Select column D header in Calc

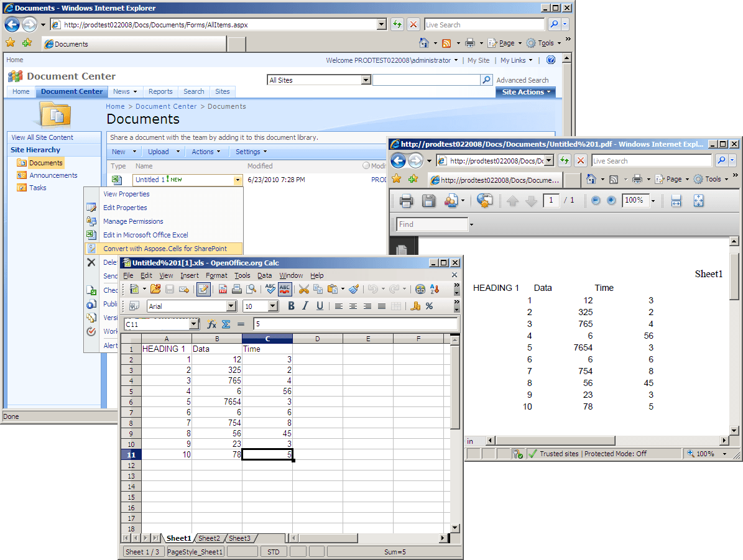[x=318, y=339]
